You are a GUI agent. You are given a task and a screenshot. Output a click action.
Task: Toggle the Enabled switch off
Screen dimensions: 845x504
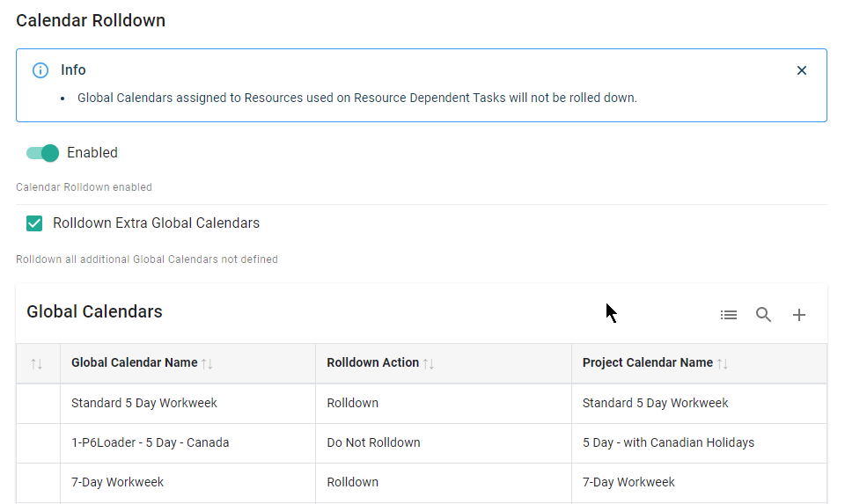42,153
